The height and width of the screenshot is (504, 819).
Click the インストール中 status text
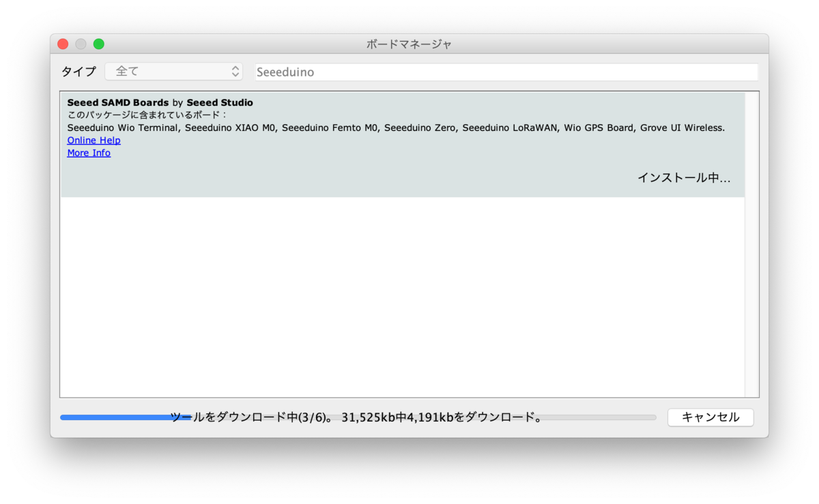tap(683, 177)
